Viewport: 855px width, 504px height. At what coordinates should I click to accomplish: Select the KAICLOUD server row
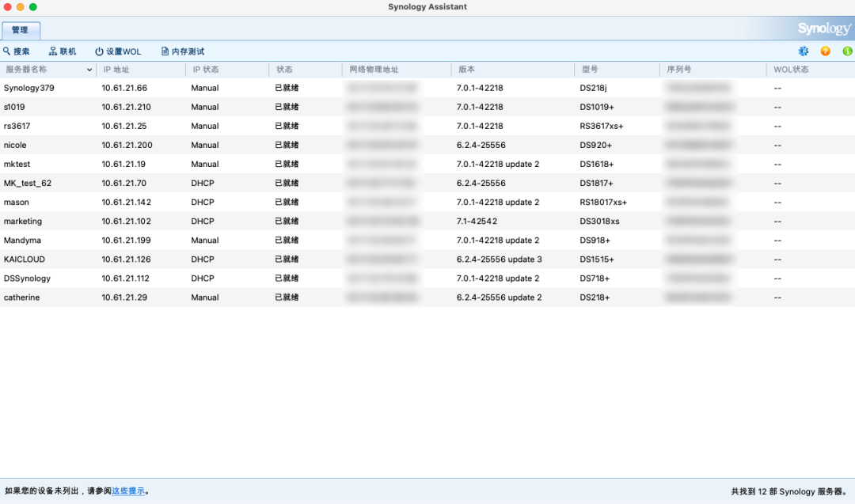coord(25,259)
